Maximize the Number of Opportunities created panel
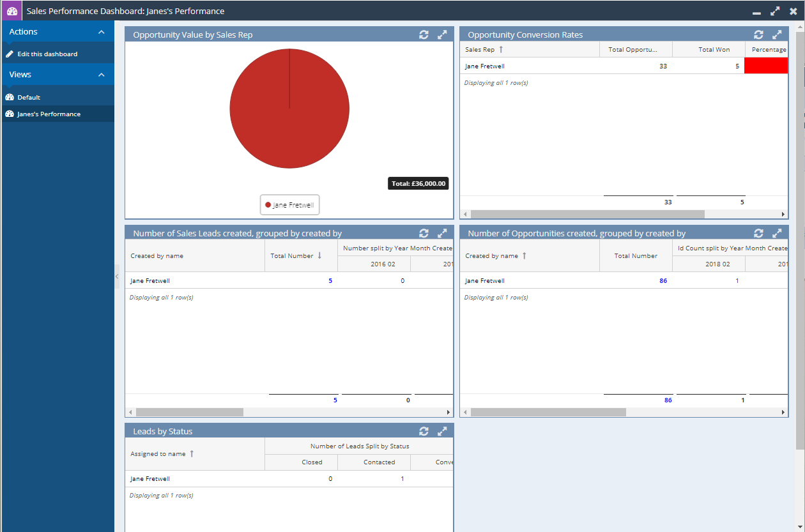This screenshot has width=805, height=532. [777, 233]
